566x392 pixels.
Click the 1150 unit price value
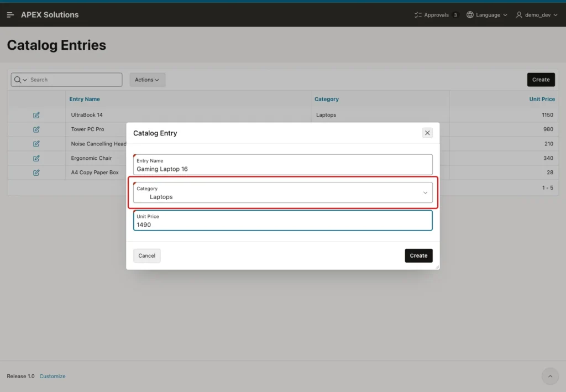coord(547,115)
